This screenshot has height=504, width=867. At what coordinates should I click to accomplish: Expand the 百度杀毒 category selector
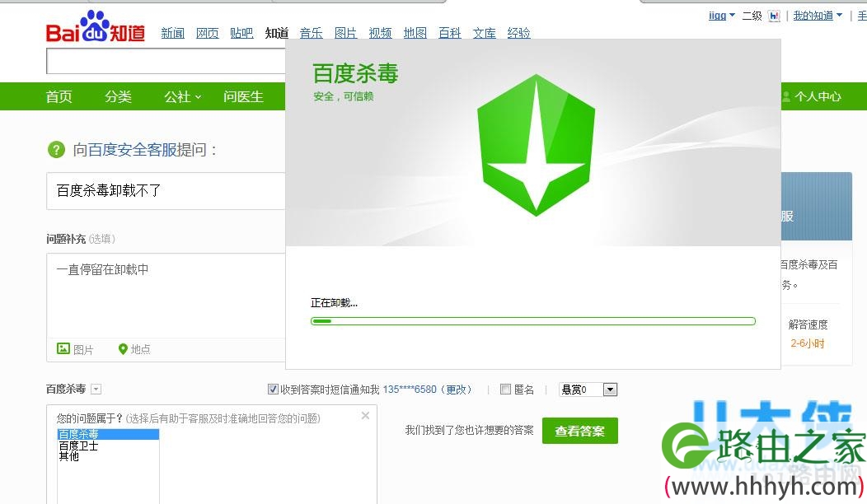click(95, 388)
